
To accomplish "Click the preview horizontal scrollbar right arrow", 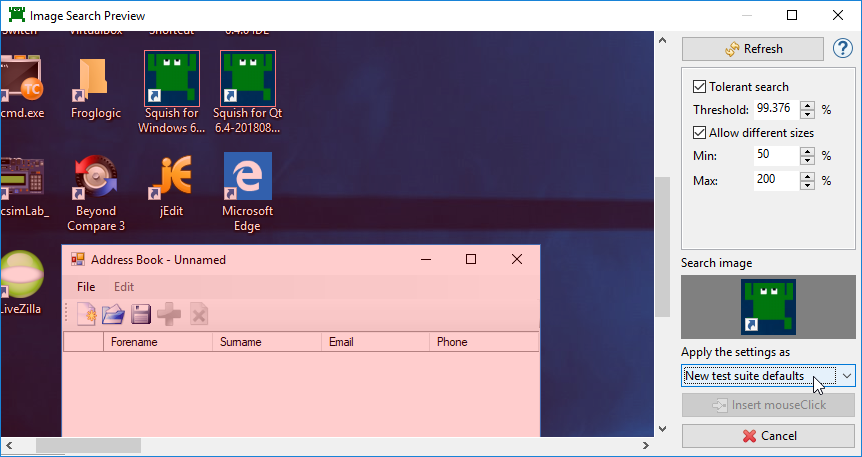I will tap(646, 444).
